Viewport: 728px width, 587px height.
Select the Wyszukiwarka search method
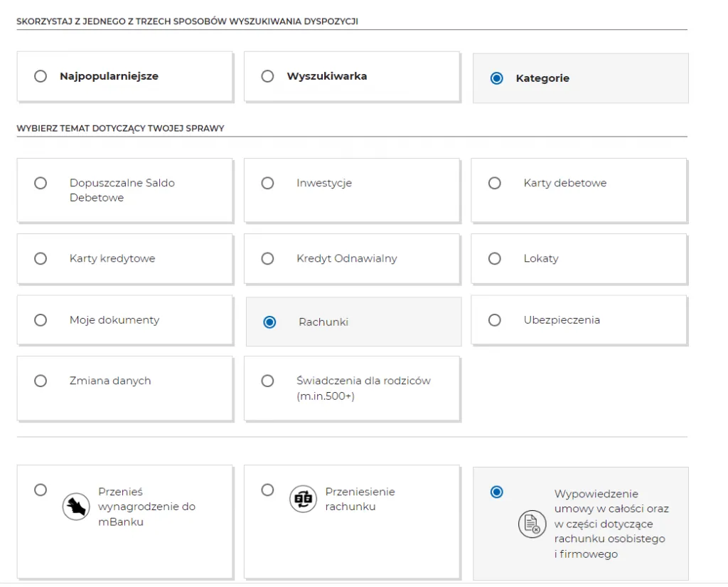click(267, 76)
